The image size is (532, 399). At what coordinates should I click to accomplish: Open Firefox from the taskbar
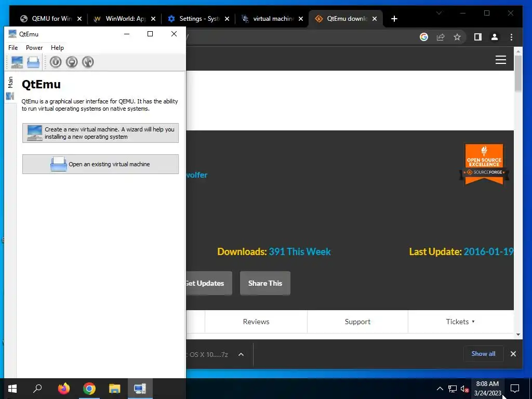pos(63,389)
